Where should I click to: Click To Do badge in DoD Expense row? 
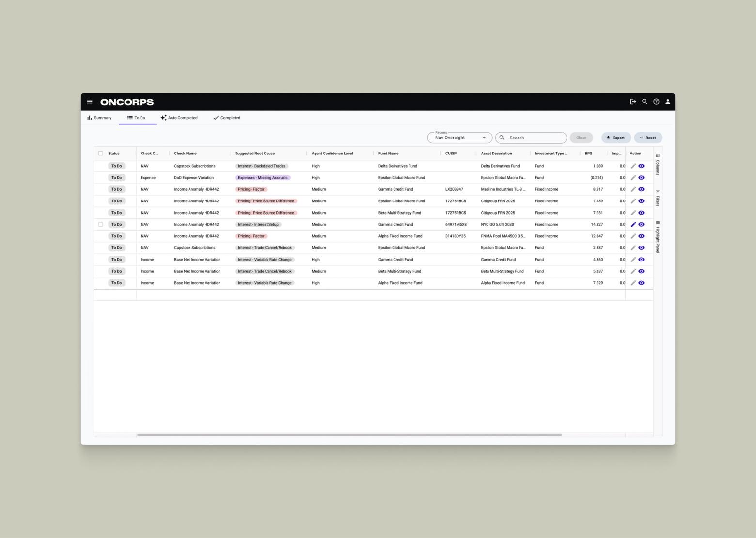tap(117, 178)
